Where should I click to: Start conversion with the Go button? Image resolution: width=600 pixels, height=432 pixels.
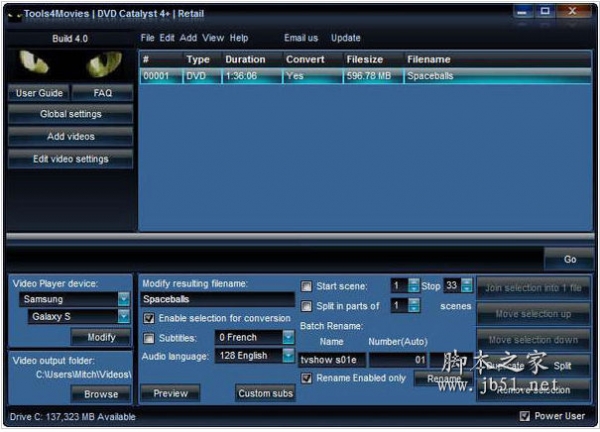(569, 259)
